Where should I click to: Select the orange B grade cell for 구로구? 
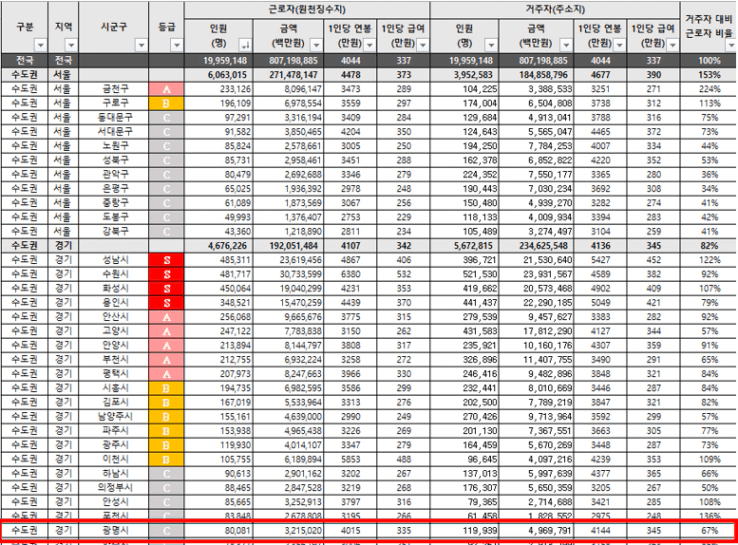(166, 103)
